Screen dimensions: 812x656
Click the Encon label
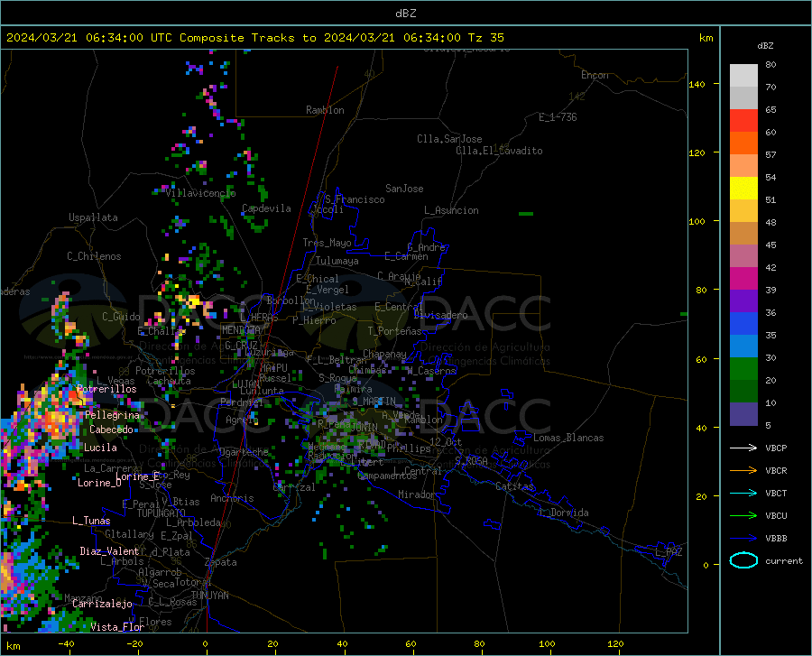click(595, 75)
